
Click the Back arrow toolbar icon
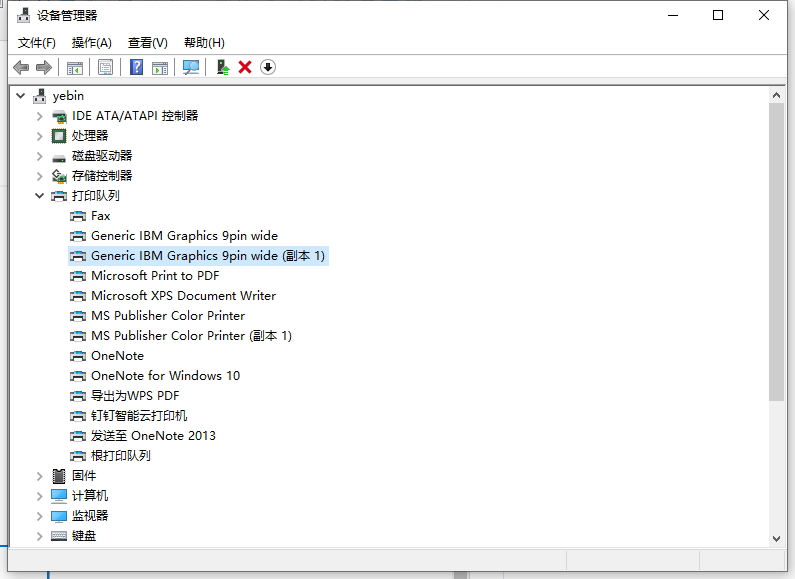tap(21, 67)
